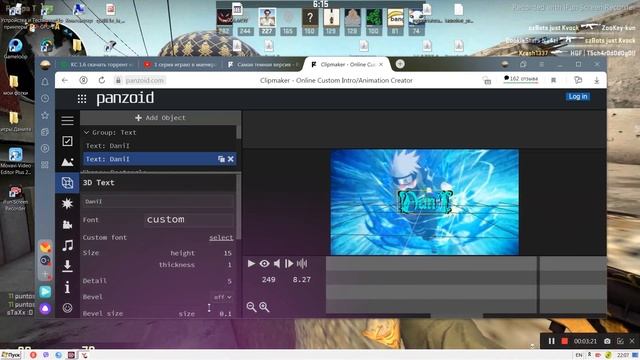Open the browser favorites star icon
The width and height of the screenshot is (640, 360).
click(45, 116)
